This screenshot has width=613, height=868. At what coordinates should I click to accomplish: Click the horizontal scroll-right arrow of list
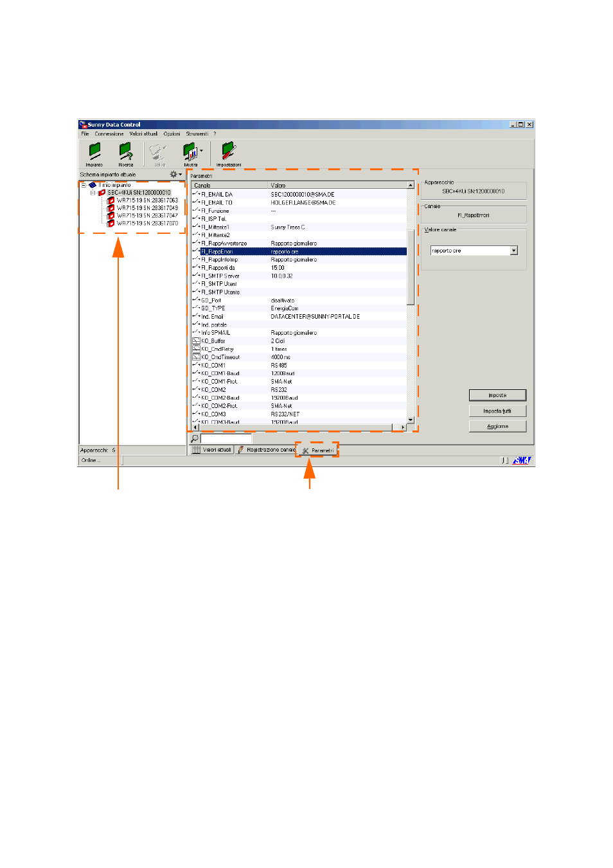click(403, 427)
